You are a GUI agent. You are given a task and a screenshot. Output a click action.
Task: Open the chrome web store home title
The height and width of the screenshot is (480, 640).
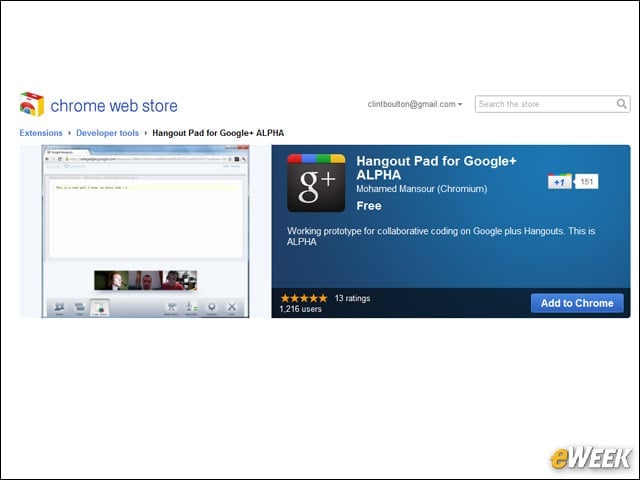tap(114, 106)
